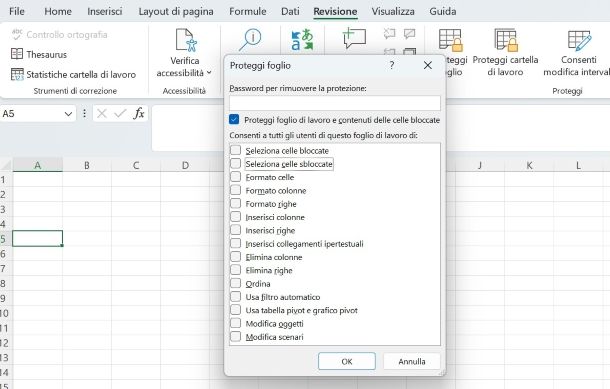Click the name box showing A5
The height and width of the screenshot is (389, 610).
click(31, 114)
